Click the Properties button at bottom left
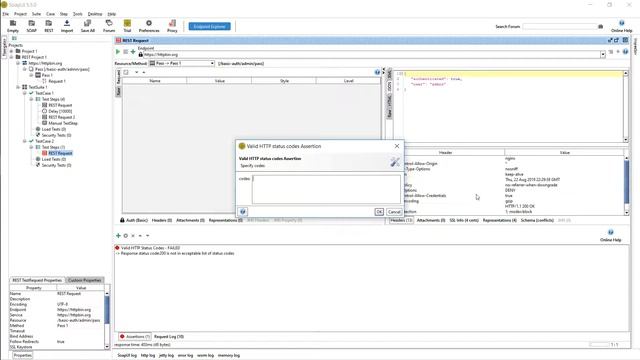The image size is (640, 360). [x=22, y=355]
